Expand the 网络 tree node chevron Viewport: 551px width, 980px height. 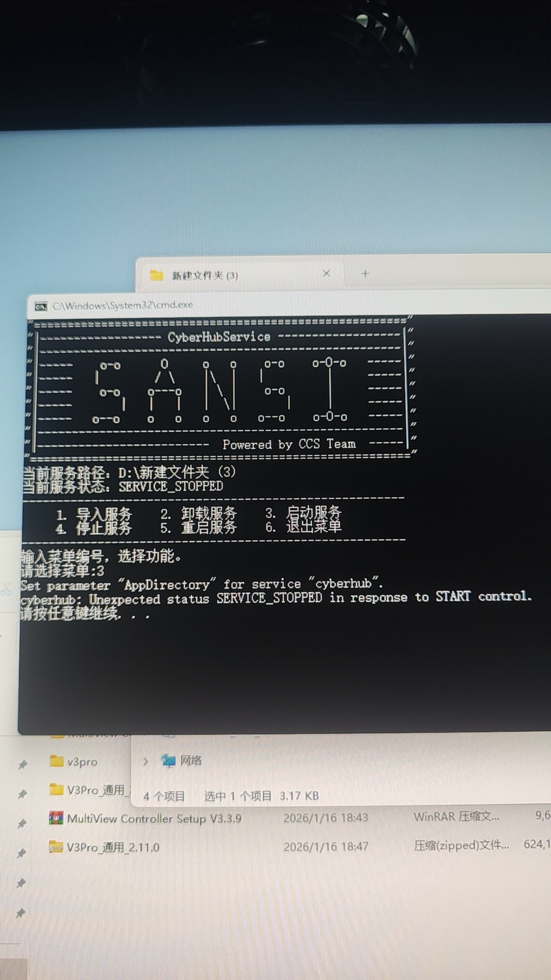[x=145, y=761]
